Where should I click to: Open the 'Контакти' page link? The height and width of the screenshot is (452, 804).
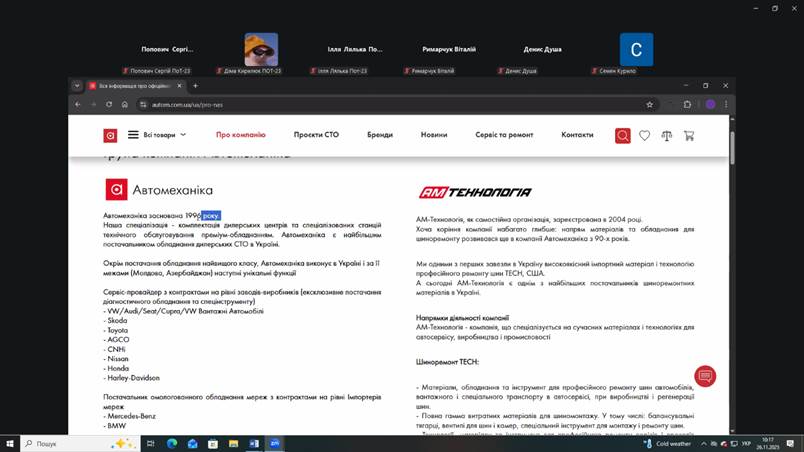(577, 135)
